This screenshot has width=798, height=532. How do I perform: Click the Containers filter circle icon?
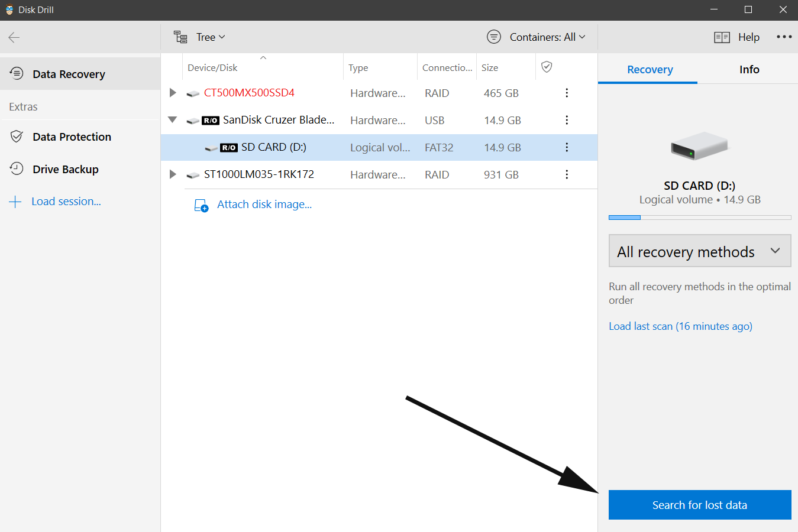(x=494, y=37)
